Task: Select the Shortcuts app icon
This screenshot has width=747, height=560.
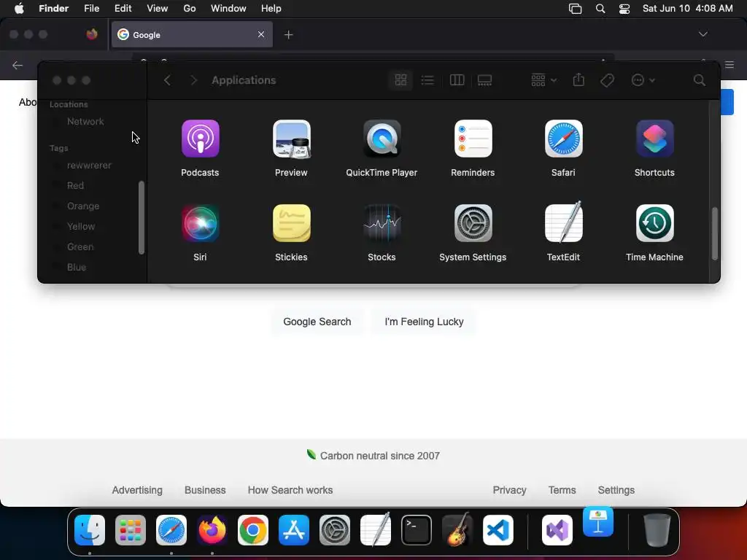Action: (654, 139)
